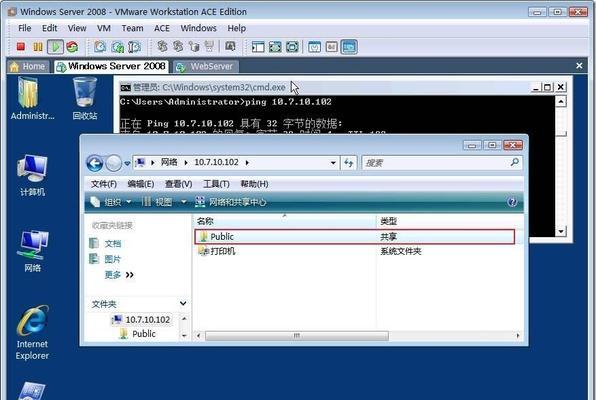This screenshot has width=596, height=400.
Task: Expand the address bar history dropdown
Action: click(333, 163)
